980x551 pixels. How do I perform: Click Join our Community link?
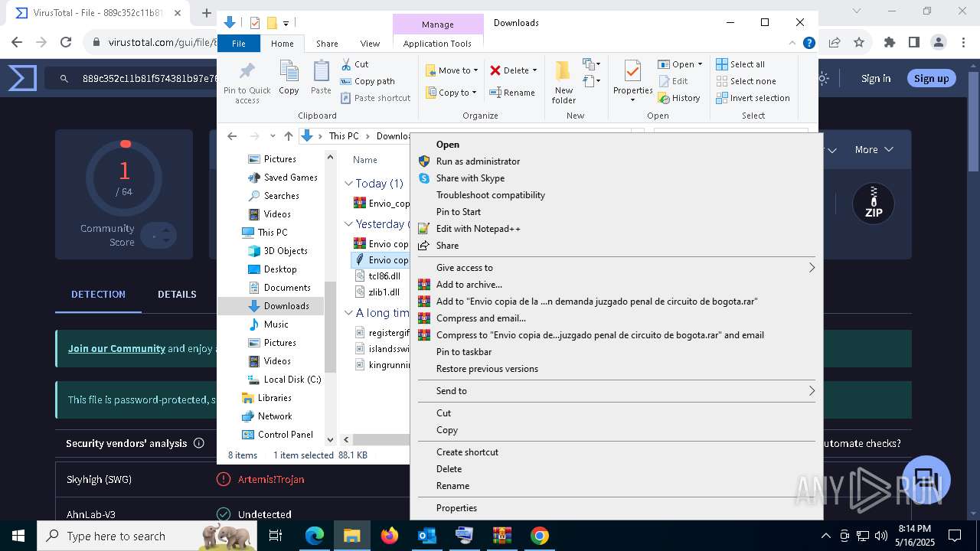click(x=116, y=348)
